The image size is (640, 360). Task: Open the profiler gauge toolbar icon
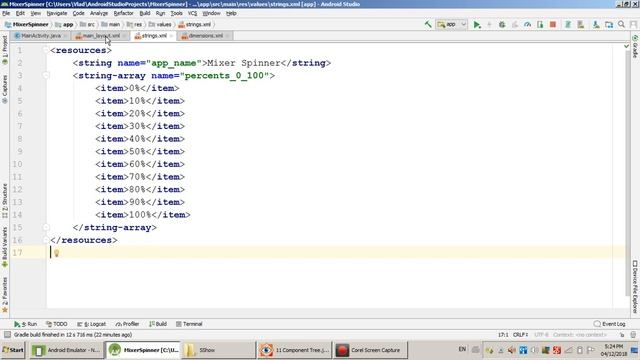527,24
